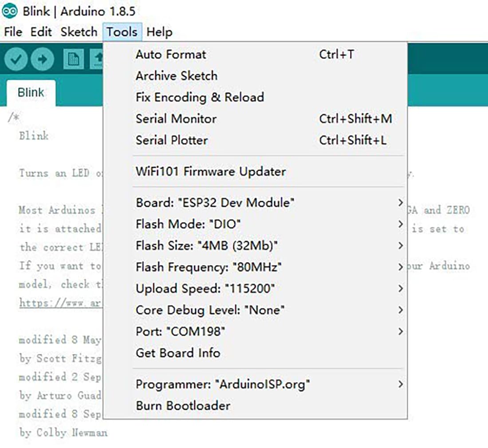Open the Help menu

click(x=159, y=32)
